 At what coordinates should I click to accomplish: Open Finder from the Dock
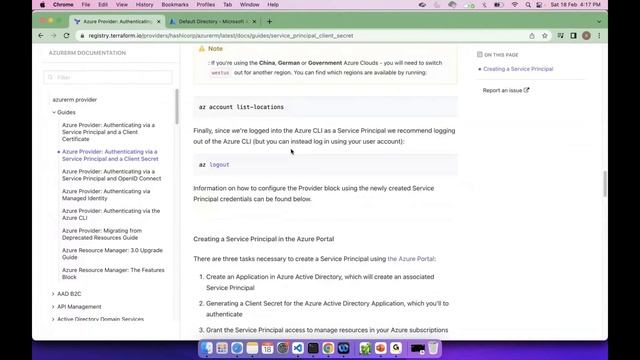pos(207,348)
